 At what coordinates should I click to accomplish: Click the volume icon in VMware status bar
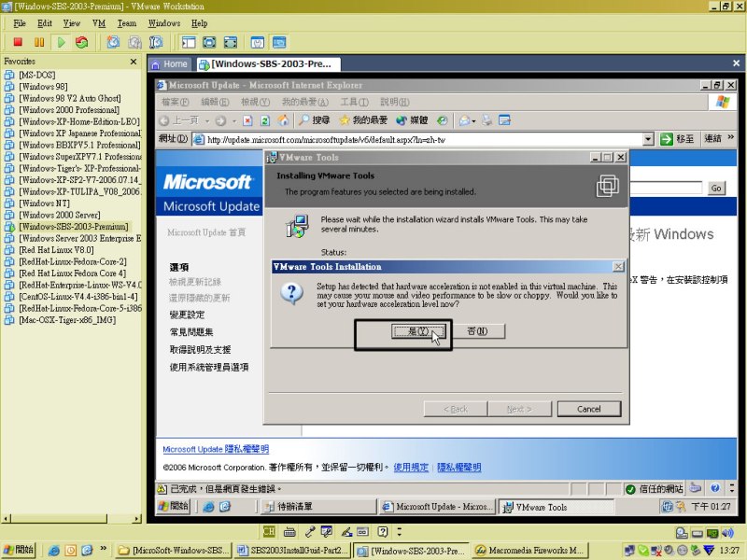pyautogui.click(x=727, y=533)
